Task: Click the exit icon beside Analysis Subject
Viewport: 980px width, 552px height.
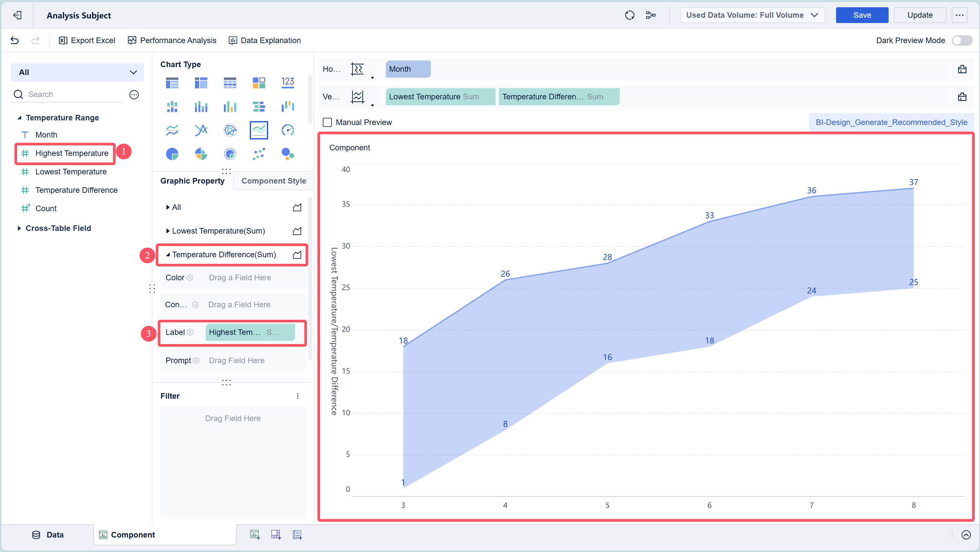Action: [17, 15]
